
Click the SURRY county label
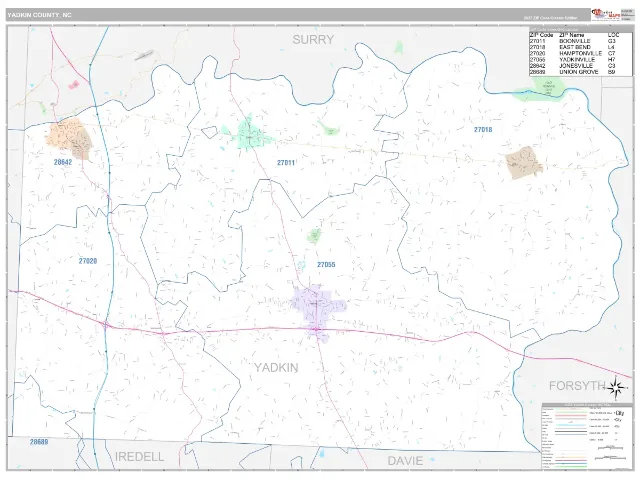tap(313, 40)
